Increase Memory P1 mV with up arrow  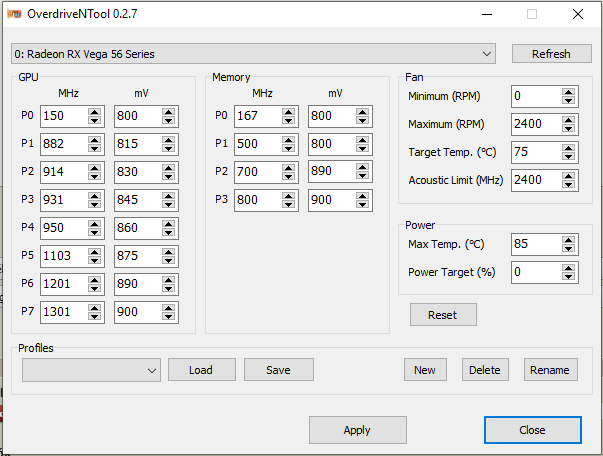click(362, 140)
